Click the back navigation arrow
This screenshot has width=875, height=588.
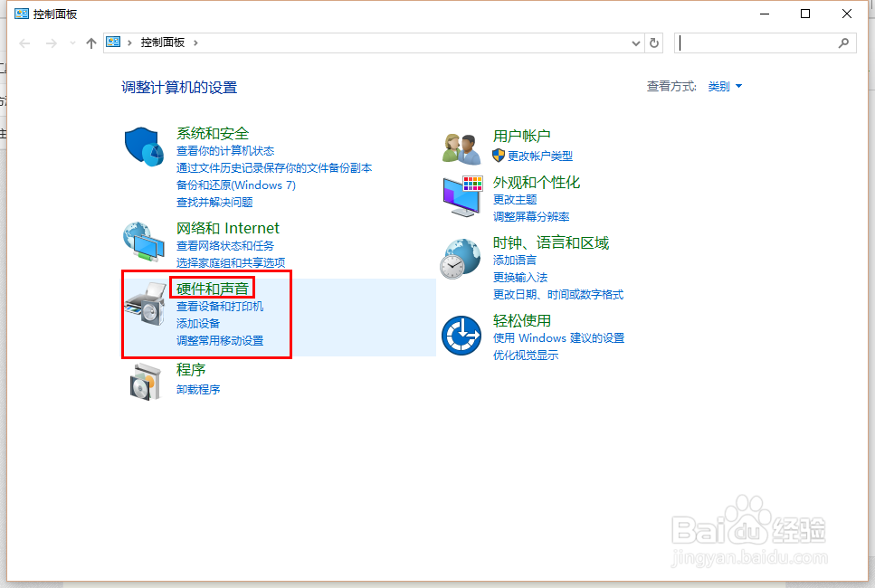pos(24,42)
